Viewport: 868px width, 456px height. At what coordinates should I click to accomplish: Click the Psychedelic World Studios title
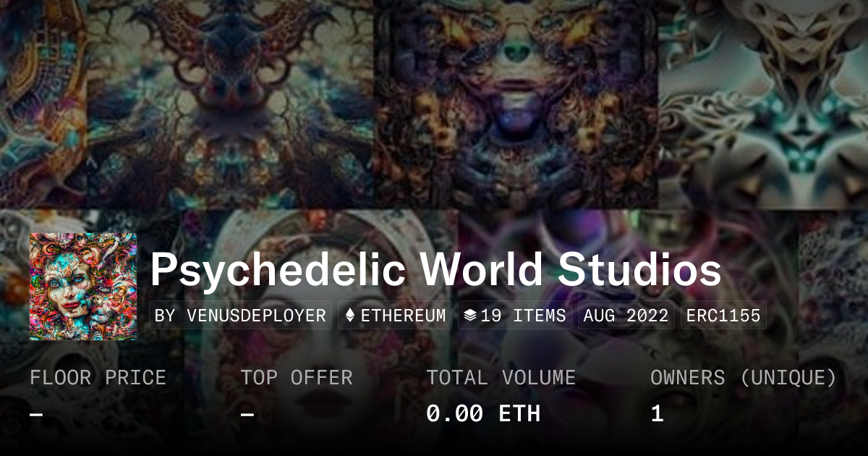click(435, 269)
